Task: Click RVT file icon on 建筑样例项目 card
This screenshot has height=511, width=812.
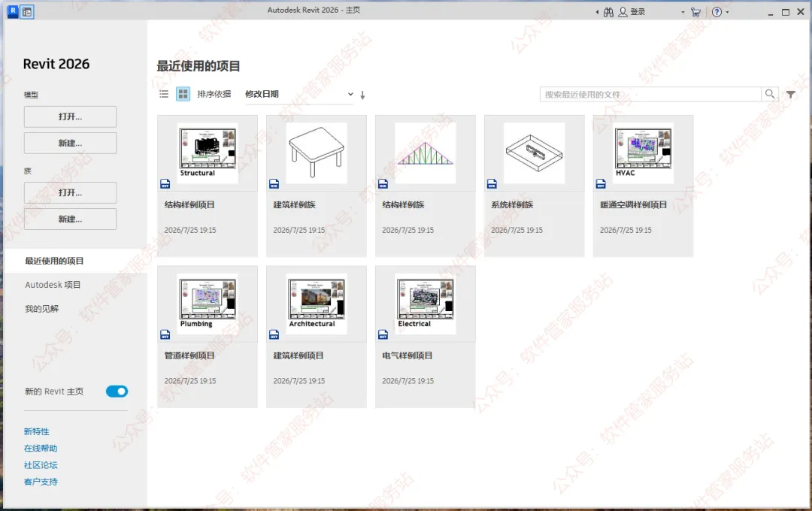Action: [274, 334]
